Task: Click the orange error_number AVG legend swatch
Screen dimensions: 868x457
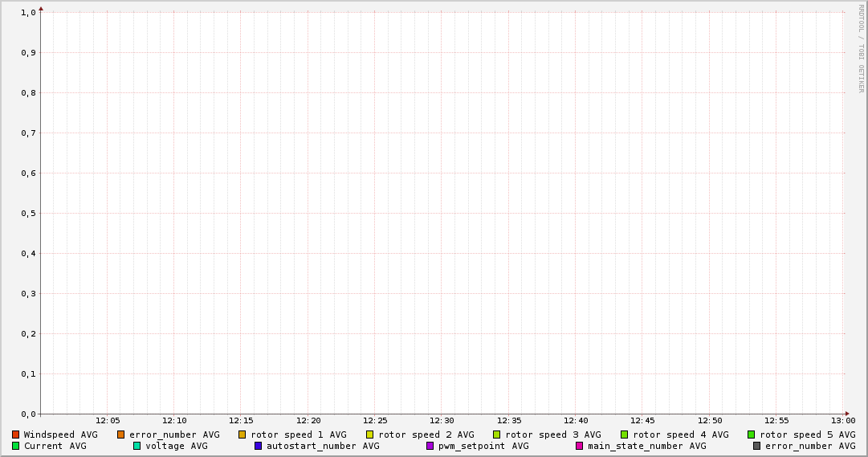Action: tap(120, 435)
